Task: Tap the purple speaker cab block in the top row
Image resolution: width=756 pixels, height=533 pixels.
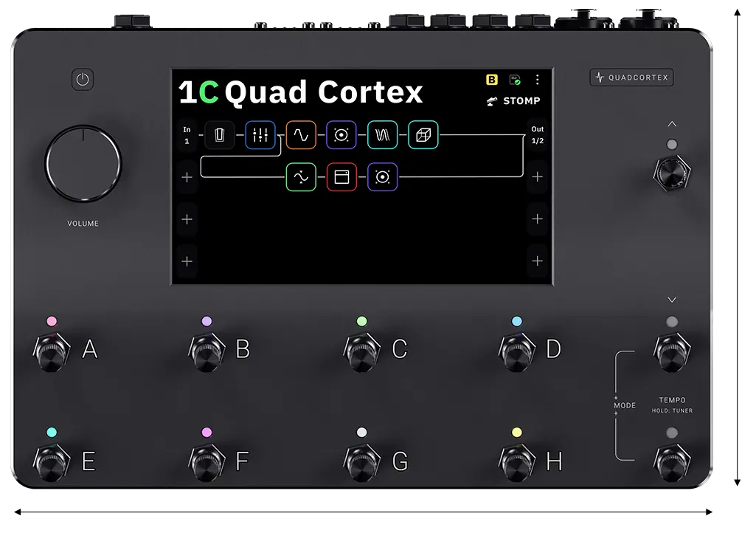Action: (x=341, y=134)
